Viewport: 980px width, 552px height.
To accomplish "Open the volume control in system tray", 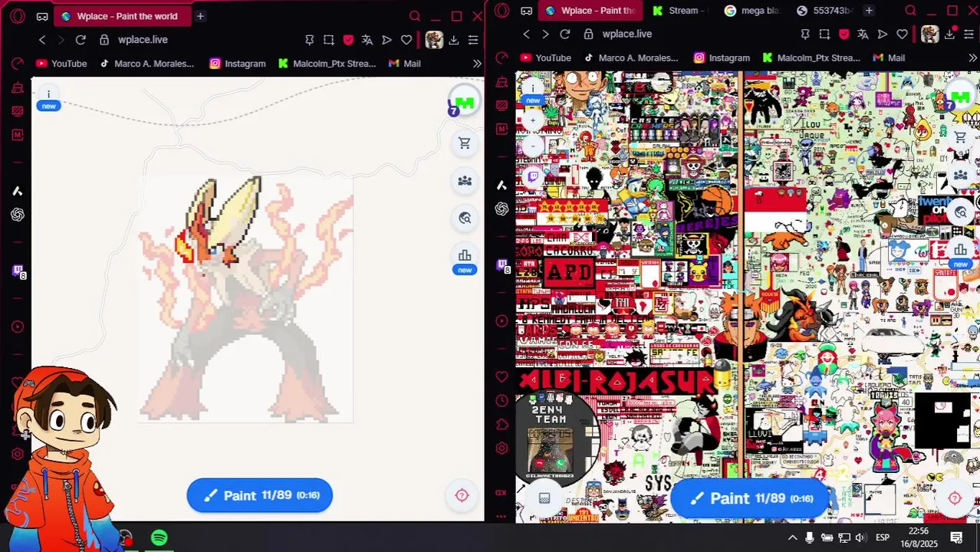I will point(860,538).
